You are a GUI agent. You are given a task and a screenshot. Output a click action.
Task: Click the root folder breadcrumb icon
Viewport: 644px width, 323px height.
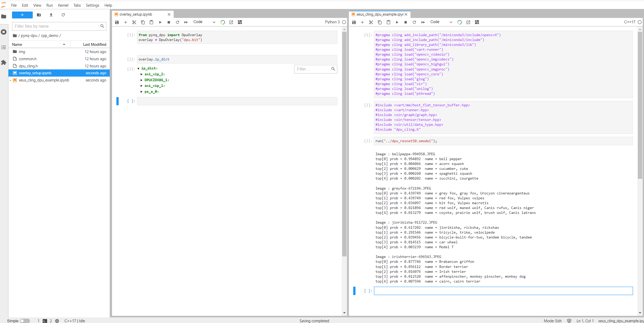[15, 36]
